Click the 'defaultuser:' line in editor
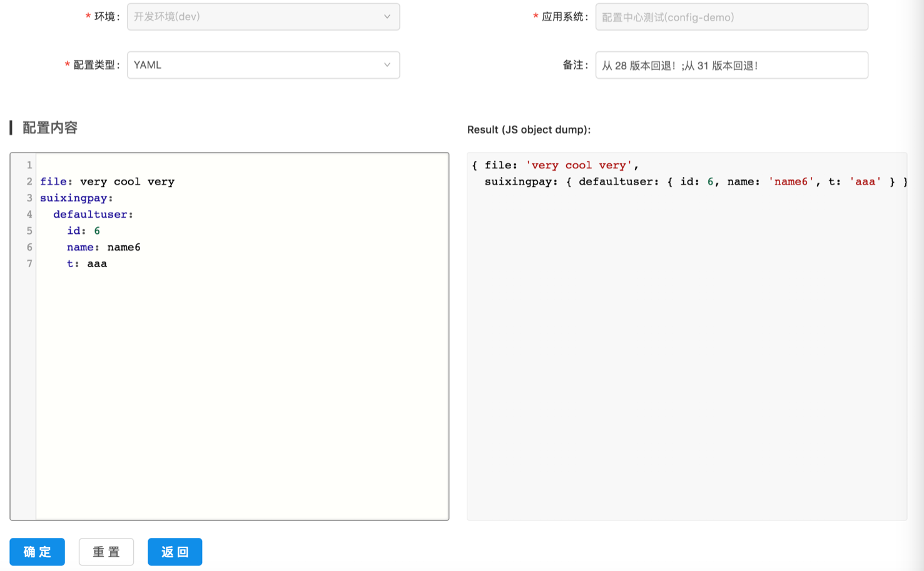The height and width of the screenshot is (571, 924). coord(93,214)
